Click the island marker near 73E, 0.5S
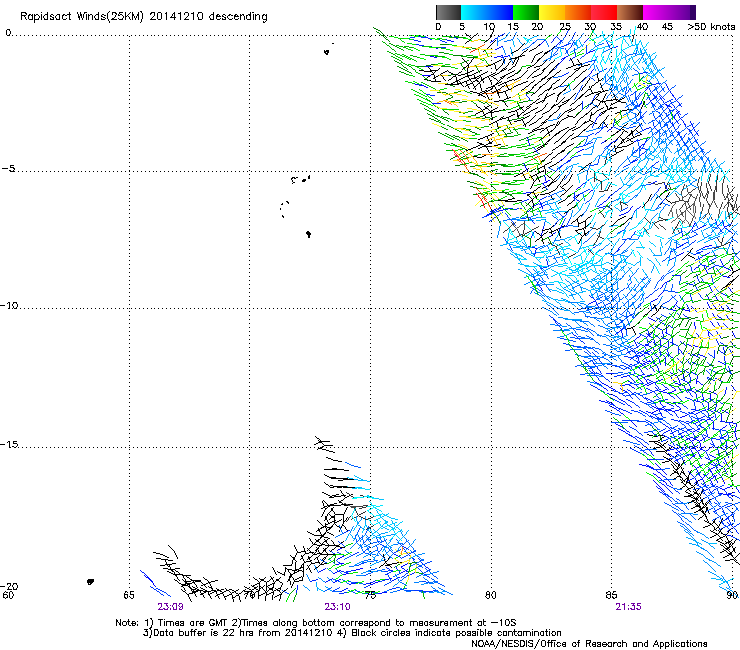Screen dimensions: 740x650 [327, 52]
